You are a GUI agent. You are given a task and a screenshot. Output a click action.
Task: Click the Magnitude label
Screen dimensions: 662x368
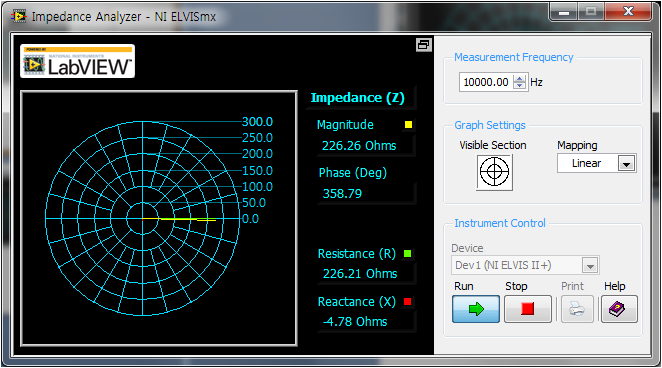coord(345,125)
